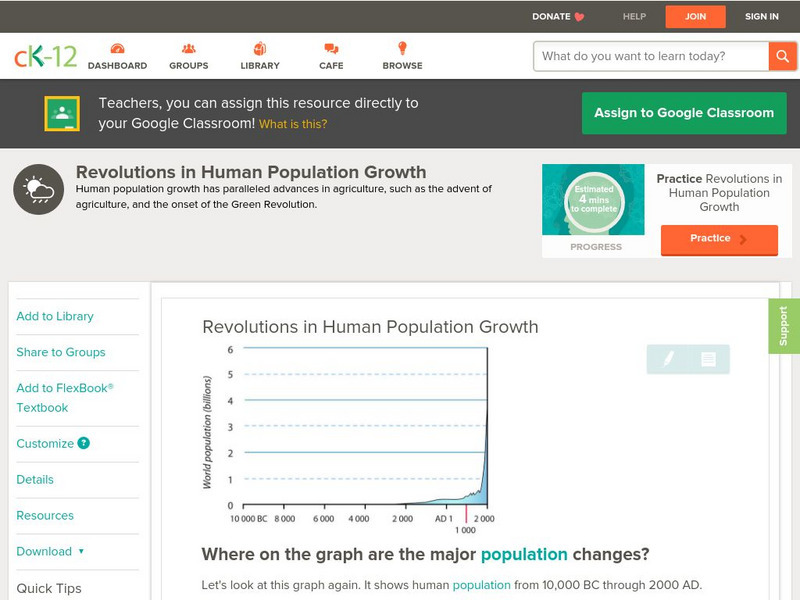The width and height of the screenshot is (800, 600).
Task: Click the Practice Revolutions in Human Population Growth title
Action: click(x=719, y=193)
